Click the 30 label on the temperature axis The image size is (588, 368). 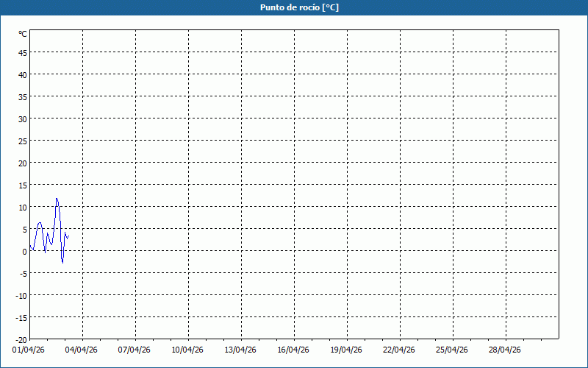click(23, 118)
